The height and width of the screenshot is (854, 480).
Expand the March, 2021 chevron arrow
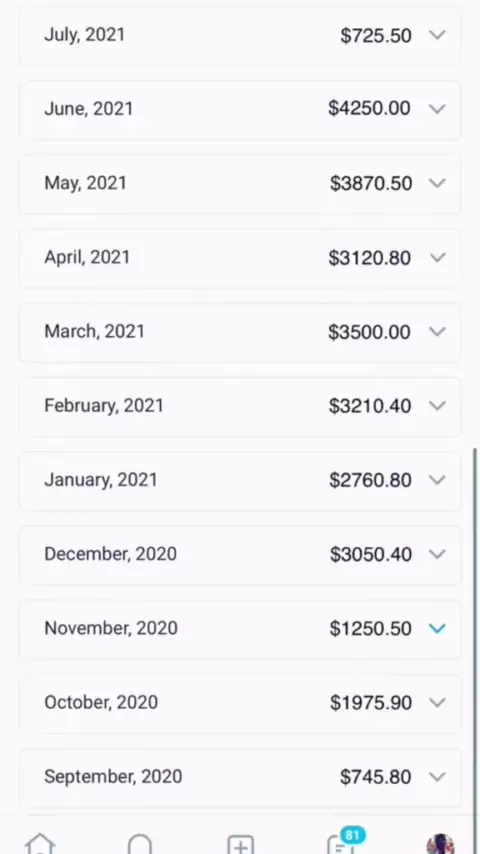(x=438, y=331)
